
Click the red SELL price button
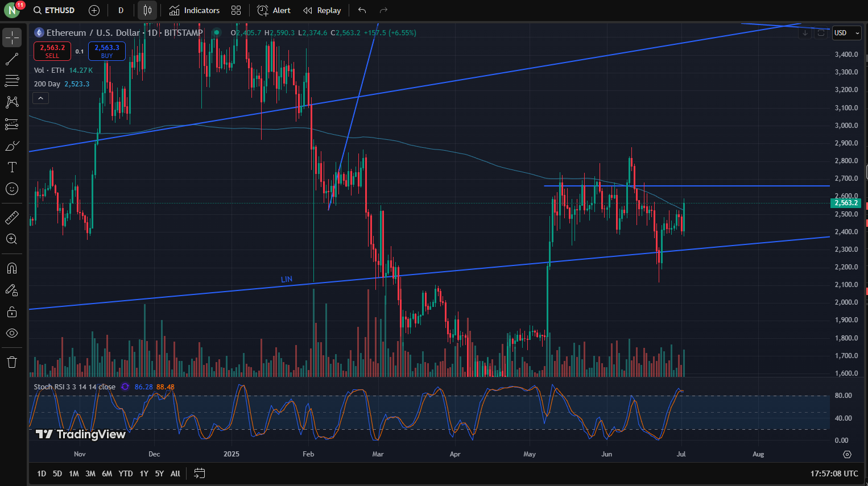[52, 51]
